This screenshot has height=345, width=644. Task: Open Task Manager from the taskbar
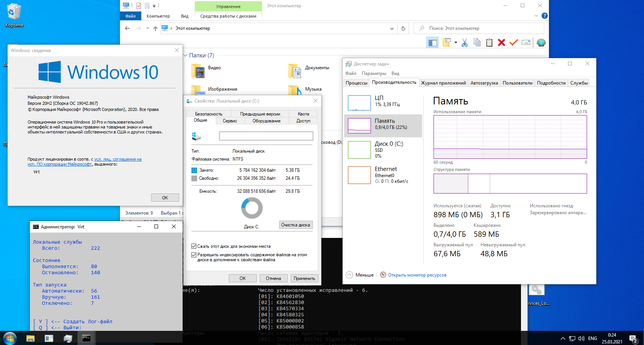tap(68, 338)
